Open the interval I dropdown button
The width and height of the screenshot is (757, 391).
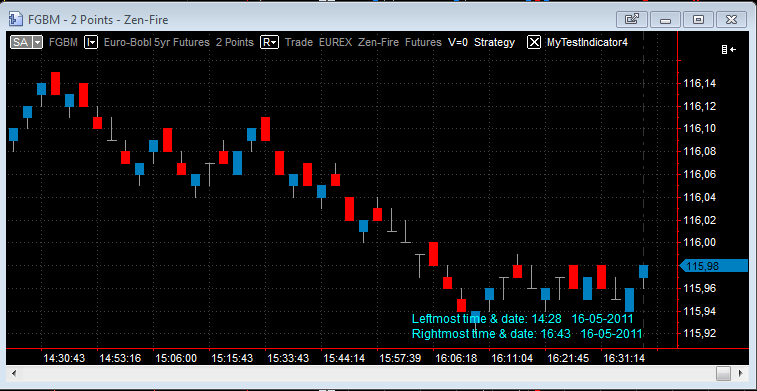point(91,42)
